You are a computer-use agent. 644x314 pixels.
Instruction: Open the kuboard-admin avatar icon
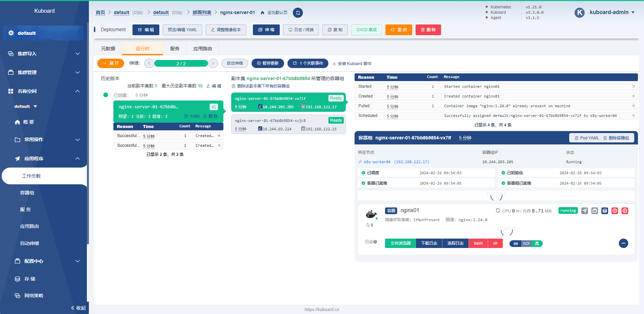tap(580, 13)
